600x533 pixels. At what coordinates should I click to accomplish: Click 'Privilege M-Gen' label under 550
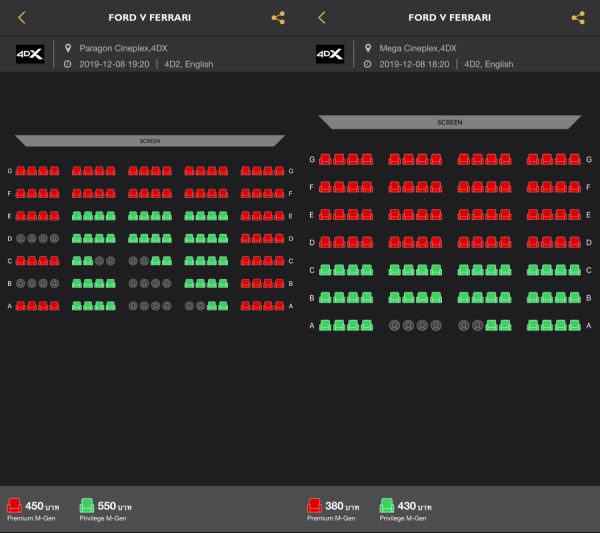pyautogui.click(x=103, y=518)
